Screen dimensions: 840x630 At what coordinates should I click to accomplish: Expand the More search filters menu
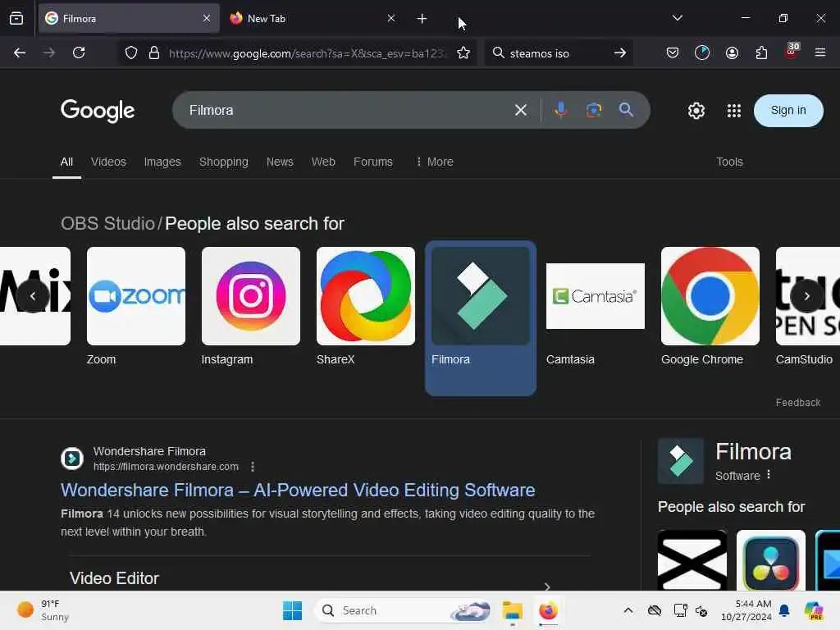point(435,162)
